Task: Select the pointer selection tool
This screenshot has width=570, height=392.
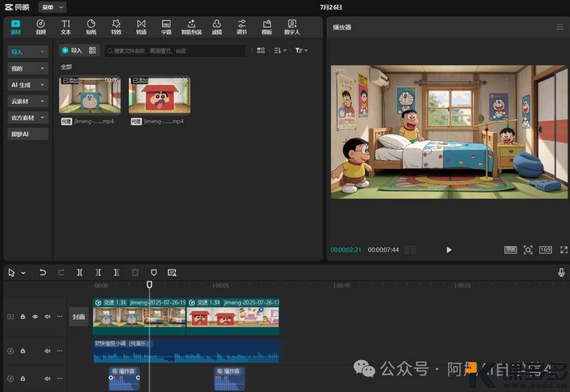Action: [12, 273]
